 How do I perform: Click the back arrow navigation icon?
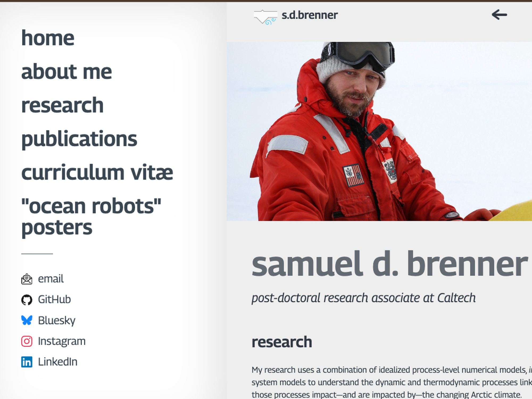point(499,15)
